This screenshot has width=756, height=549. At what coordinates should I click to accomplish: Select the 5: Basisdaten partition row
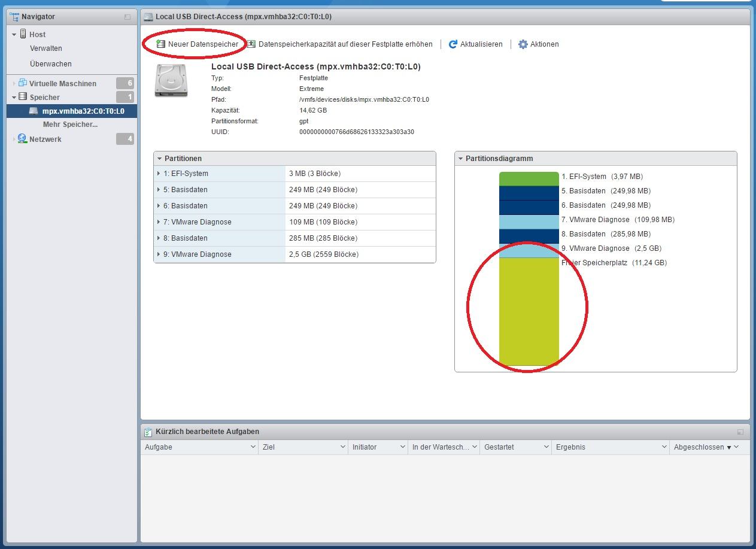pos(294,190)
